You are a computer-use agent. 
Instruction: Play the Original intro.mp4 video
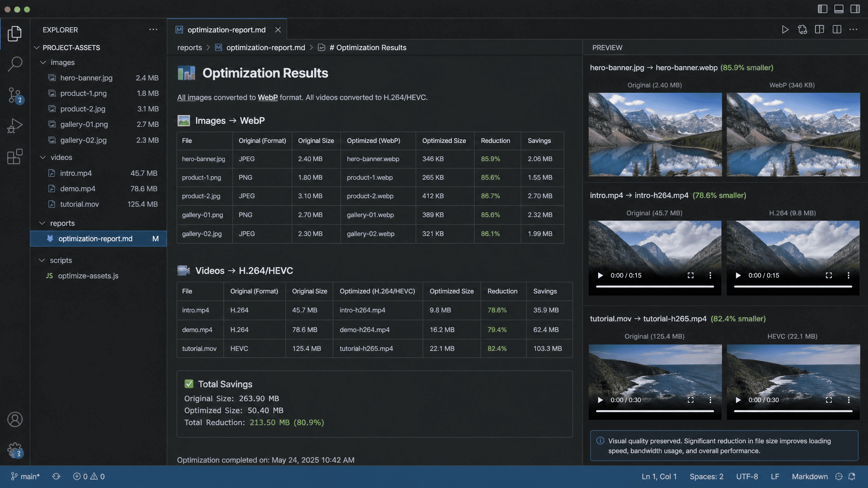coord(600,276)
